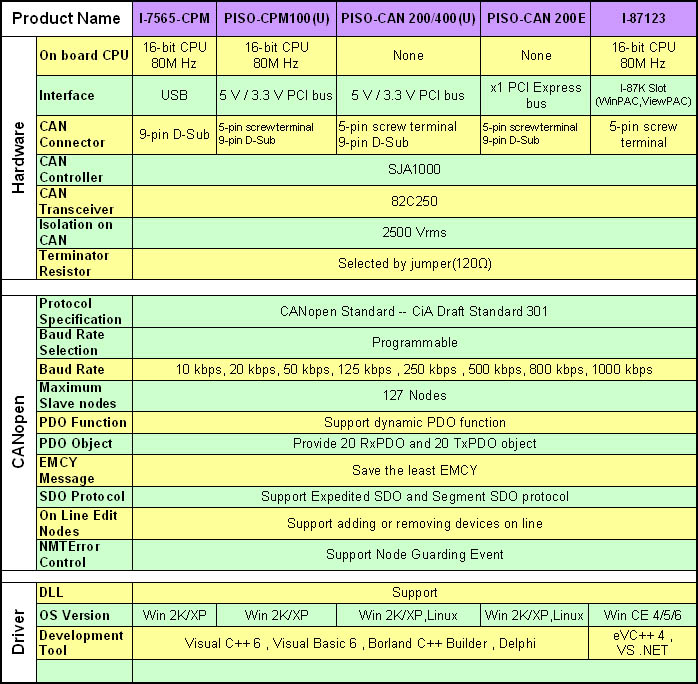Click the 'I-87K Slot (WinPAC,ViewPAC)' cell
The width and height of the screenshot is (698, 684).
[x=643, y=95]
